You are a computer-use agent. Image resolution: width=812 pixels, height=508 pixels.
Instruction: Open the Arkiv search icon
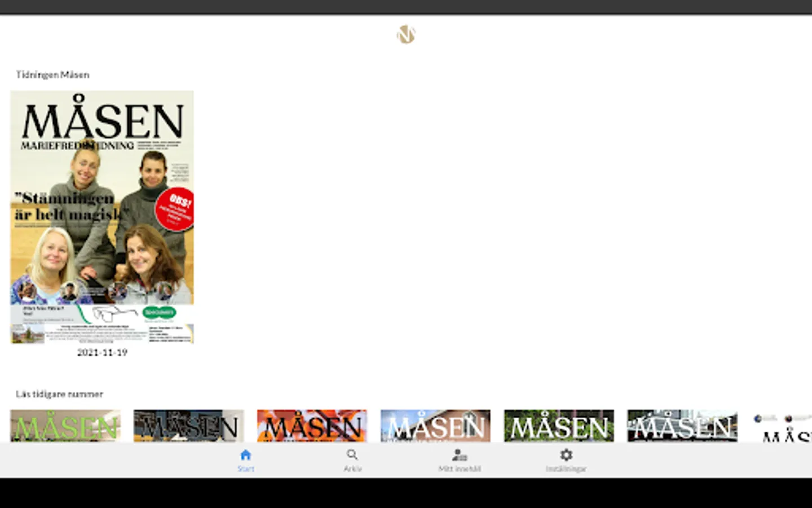(352, 455)
